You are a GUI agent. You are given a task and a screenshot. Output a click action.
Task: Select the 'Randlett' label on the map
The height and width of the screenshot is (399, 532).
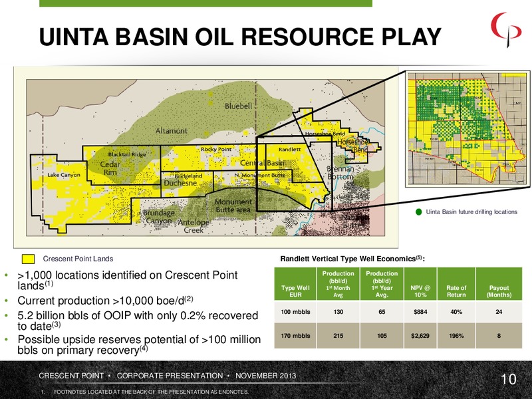[x=289, y=149]
